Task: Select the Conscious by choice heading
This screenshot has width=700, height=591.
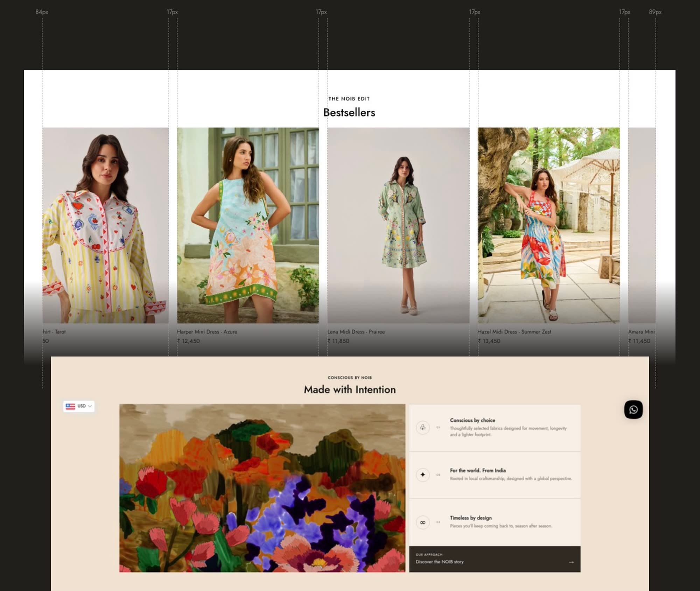Action: click(x=472, y=420)
